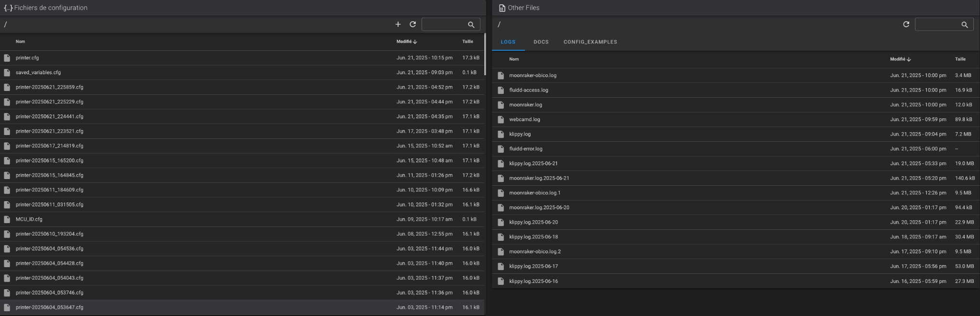The height and width of the screenshot is (316, 980).
Task: Click the file icon beside moonraker.log.2025-06-21
Action: point(501,178)
